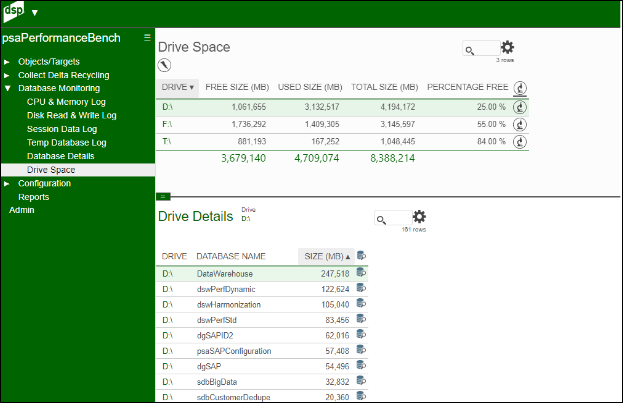Sort by TOTAL SIZE (MB) column
This screenshot has width=623, height=403.
[385, 87]
